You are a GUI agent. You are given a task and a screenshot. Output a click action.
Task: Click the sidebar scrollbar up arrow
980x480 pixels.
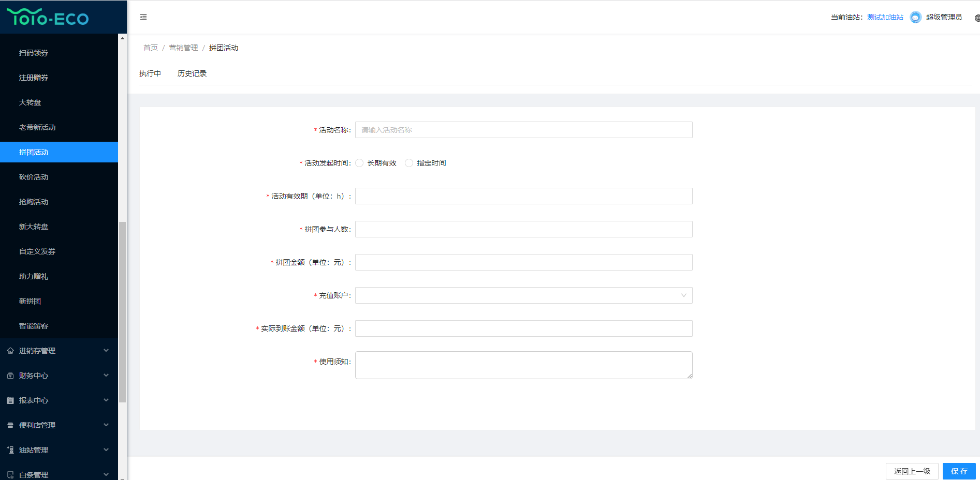(x=122, y=38)
